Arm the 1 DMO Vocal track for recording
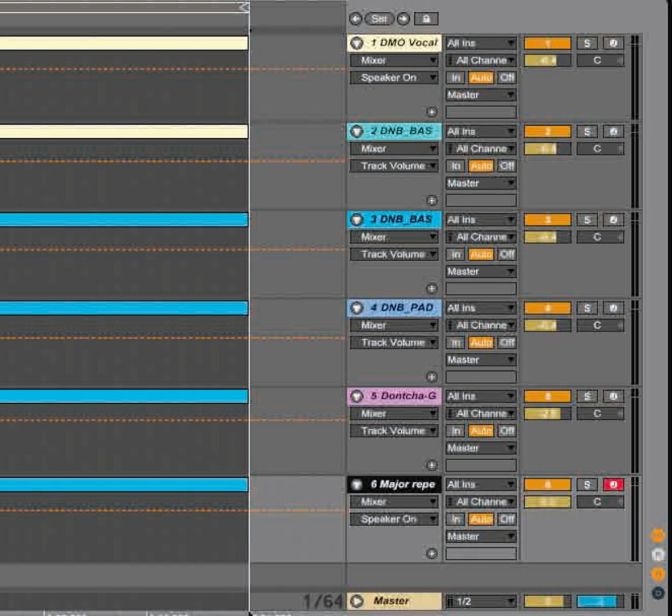672x616 pixels. (x=613, y=43)
